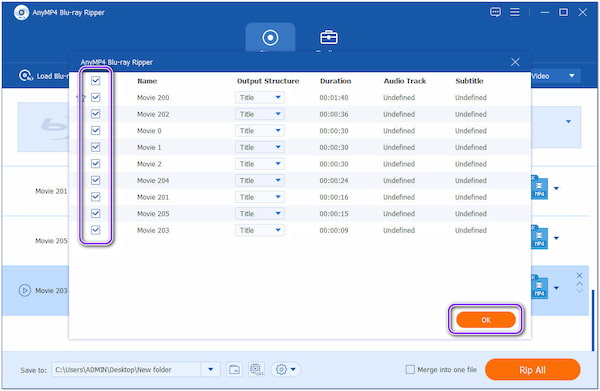Open Output Structure dropdown for Movie 200

click(259, 98)
